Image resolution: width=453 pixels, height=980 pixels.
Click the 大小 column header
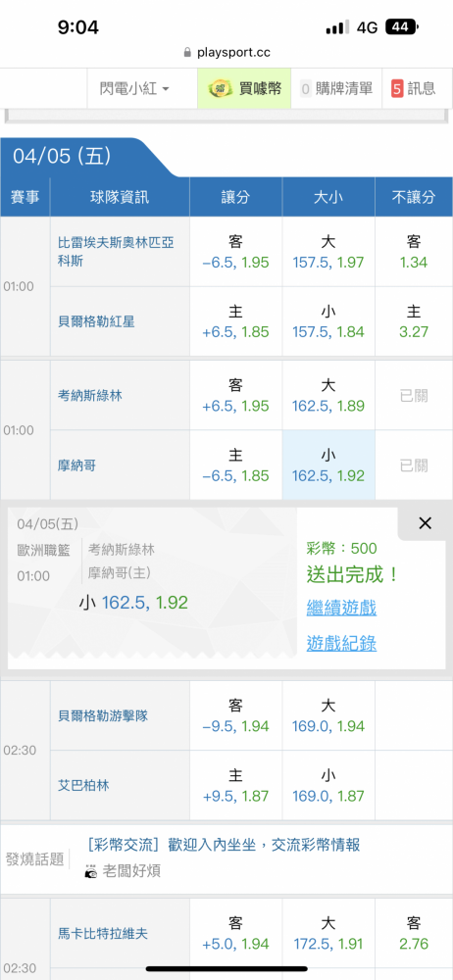pyautogui.click(x=328, y=197)
